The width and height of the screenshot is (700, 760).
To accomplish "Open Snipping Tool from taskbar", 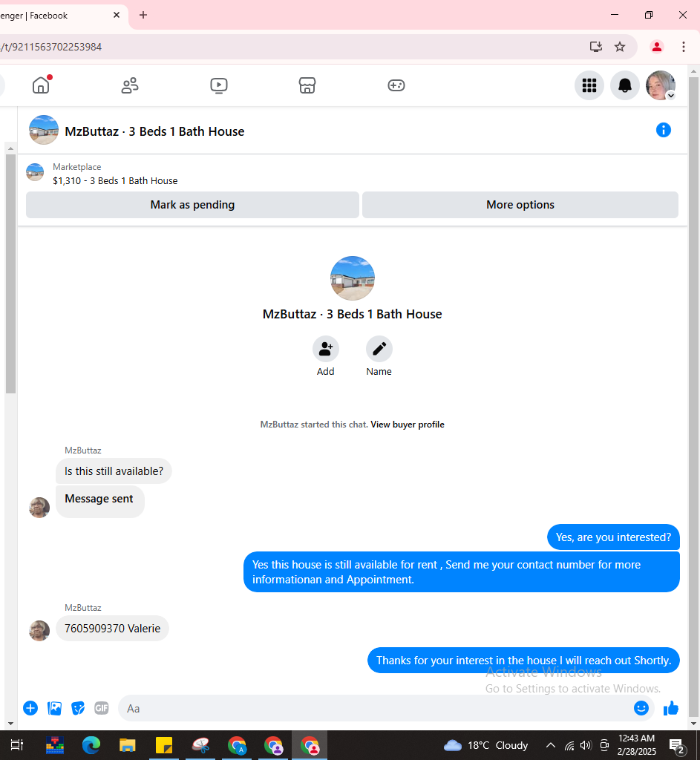I will pos(200,745).
